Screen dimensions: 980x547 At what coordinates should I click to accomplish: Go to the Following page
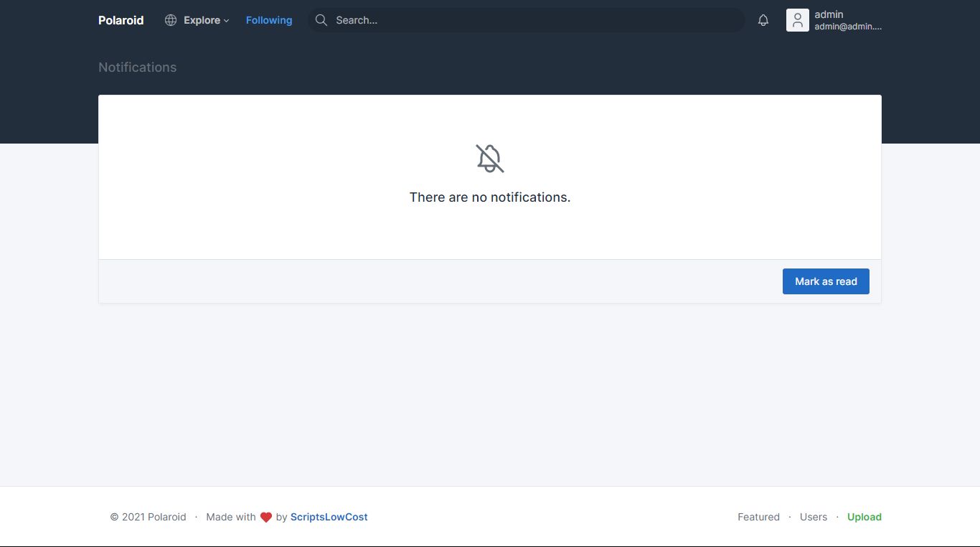tap(269, 20)
